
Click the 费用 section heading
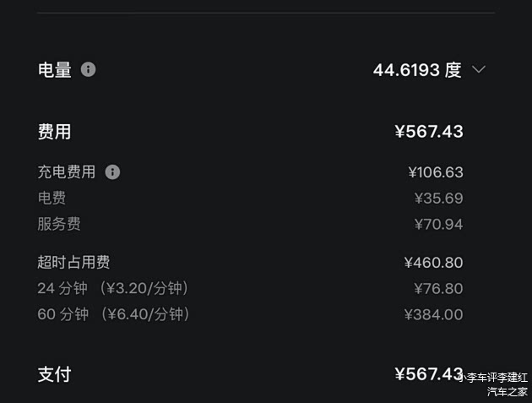(x=55, y=132)
